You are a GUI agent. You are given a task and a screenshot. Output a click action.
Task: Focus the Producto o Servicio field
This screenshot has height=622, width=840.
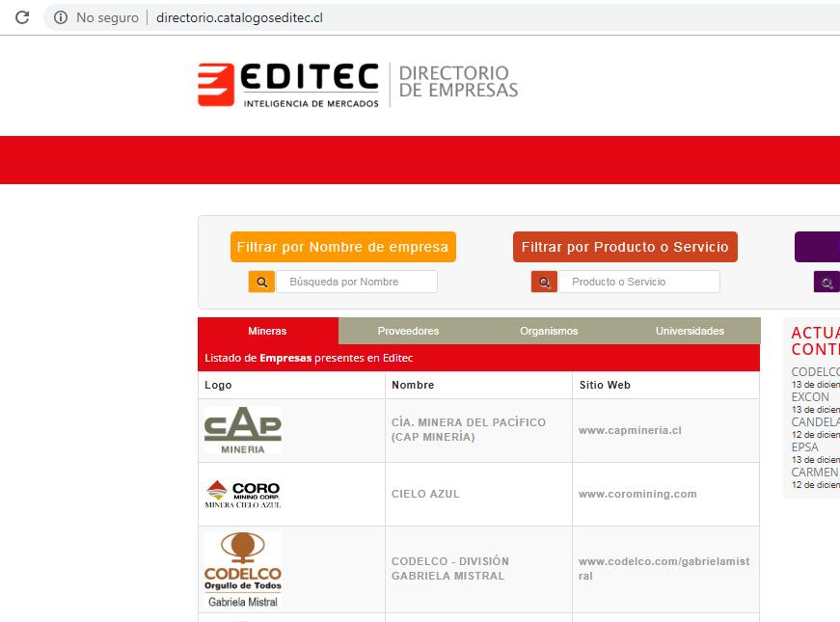[639, 282]
